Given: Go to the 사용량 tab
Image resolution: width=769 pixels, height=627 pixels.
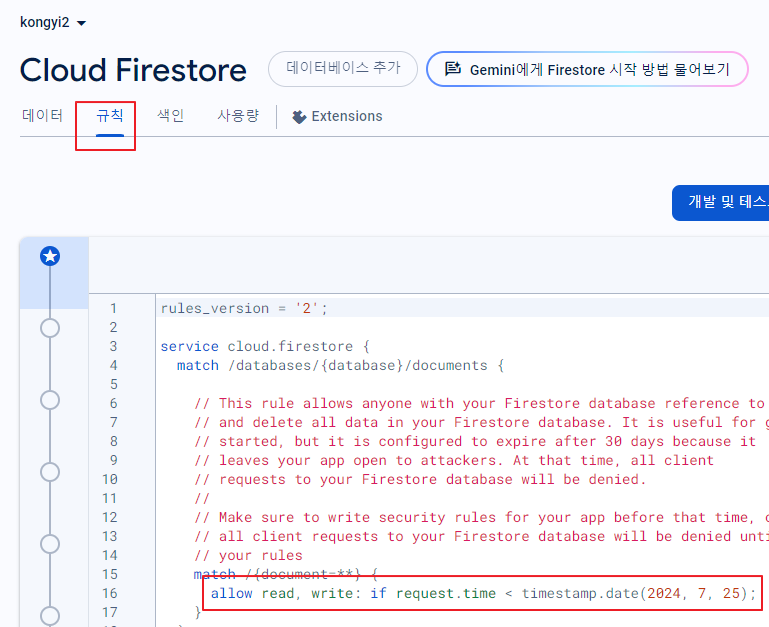Looking at the screenshot, I should click(238, 116).
